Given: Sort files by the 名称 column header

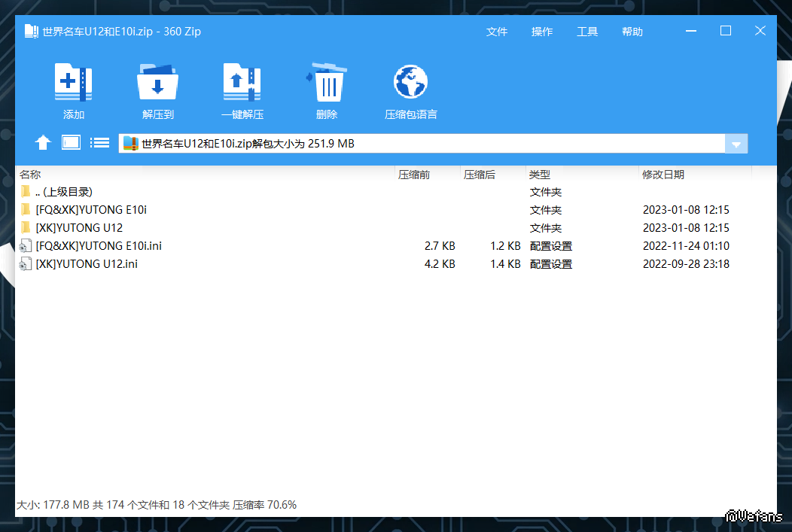Looking at the screenshot, I should click(x=30, y=175).
